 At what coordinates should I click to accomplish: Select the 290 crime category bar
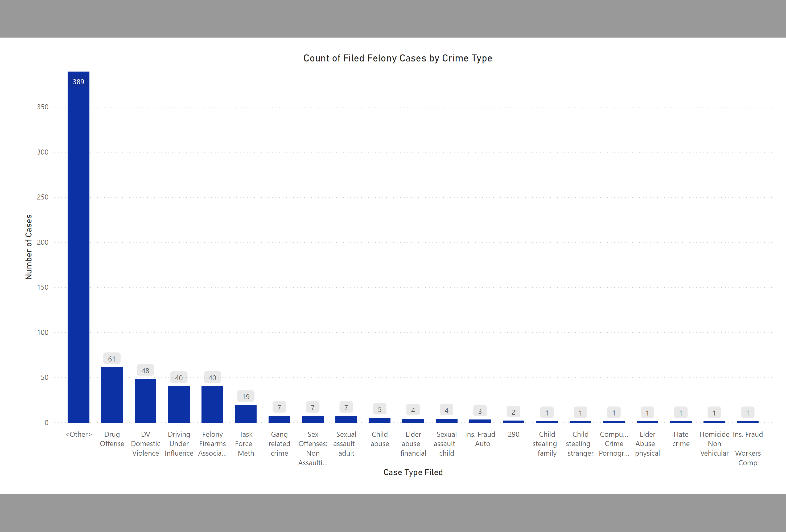click(513, 421)
